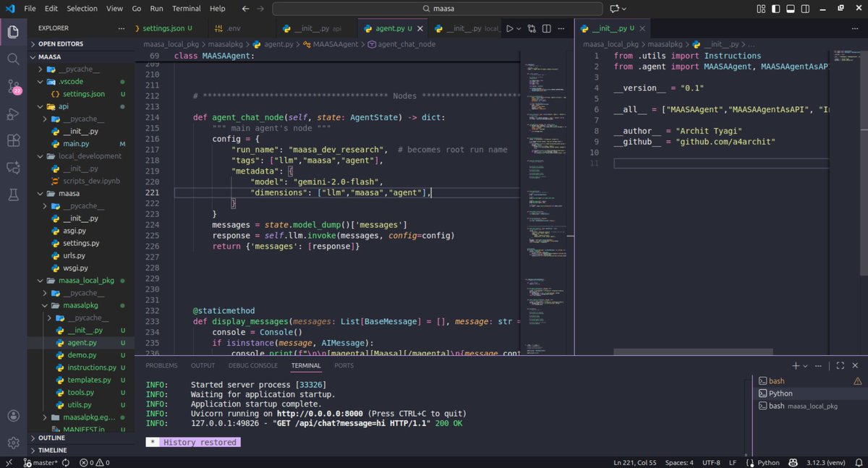
Task: Open errors and warnings count
Action: pyautogui.click(x=94, y=462)
